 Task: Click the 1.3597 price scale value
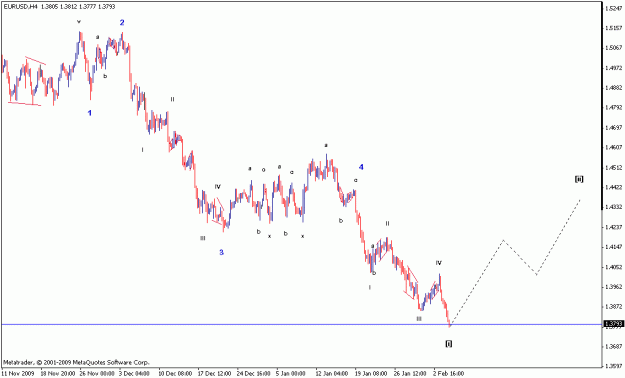pos(614,366)
